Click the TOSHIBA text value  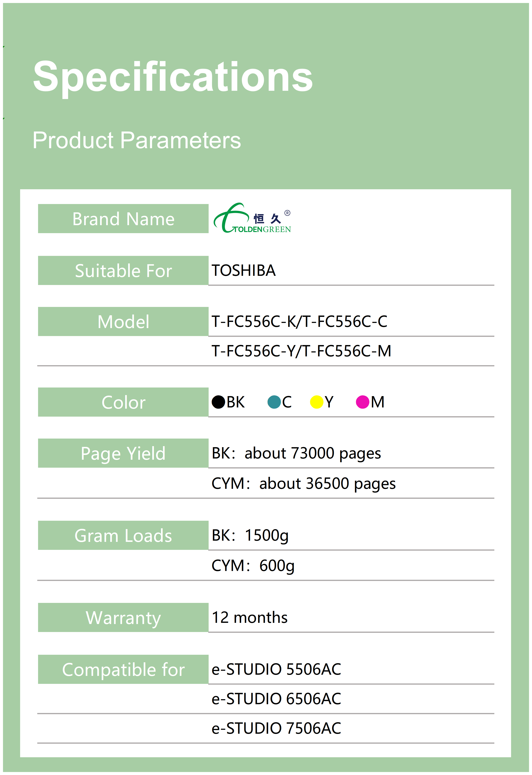click(244, 271)
